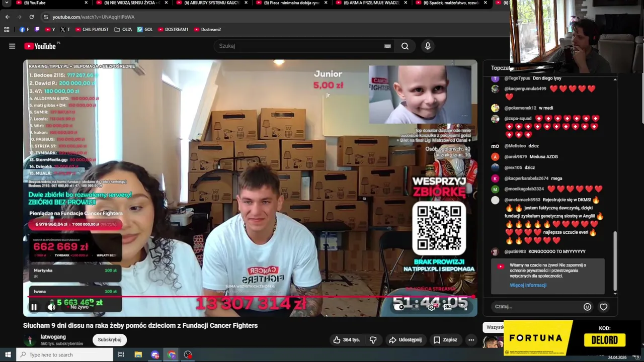Subscribe with the Subskrybuj button
Image resolution: width=644 pixels, height=362 pixels.
pos(110,340)
